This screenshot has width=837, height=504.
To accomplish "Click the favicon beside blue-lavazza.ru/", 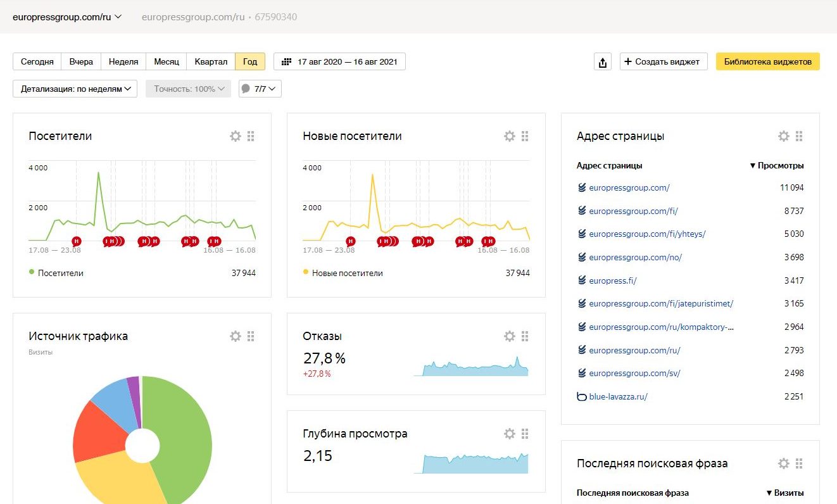I will (x=582, y=397).
